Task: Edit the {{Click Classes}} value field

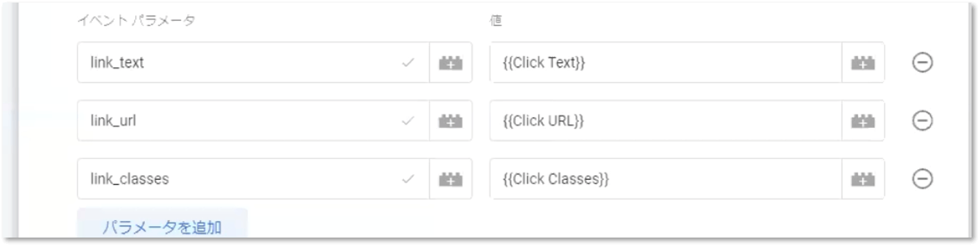Action: pos(666,179)
